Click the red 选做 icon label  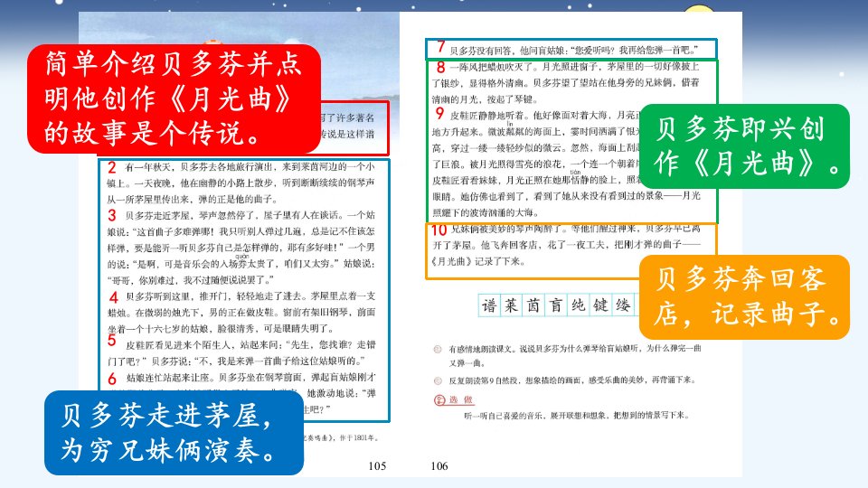click(454, 399)
